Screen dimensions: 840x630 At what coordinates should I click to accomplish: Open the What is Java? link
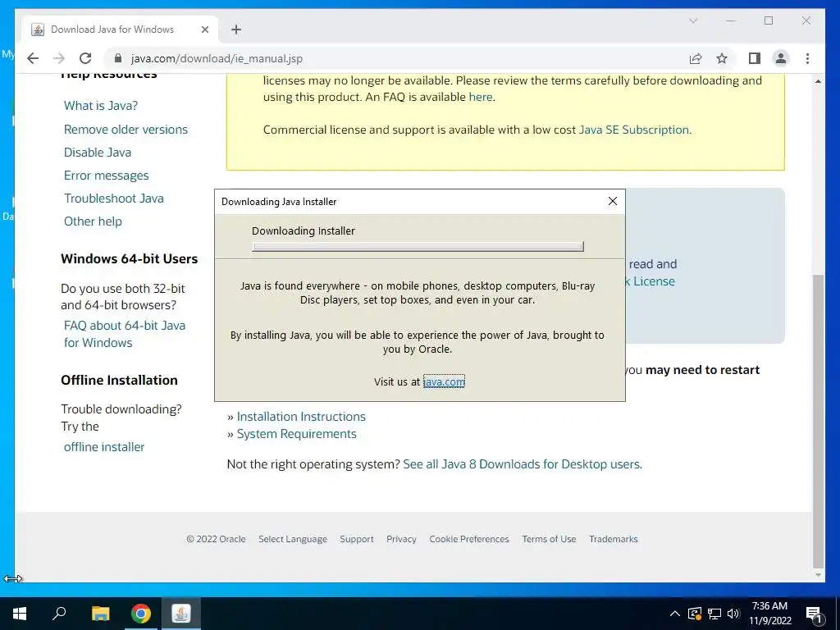(x=101, y=106)
